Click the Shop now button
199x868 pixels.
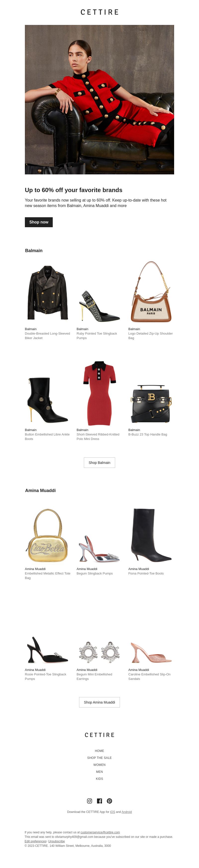click(39, 222)
